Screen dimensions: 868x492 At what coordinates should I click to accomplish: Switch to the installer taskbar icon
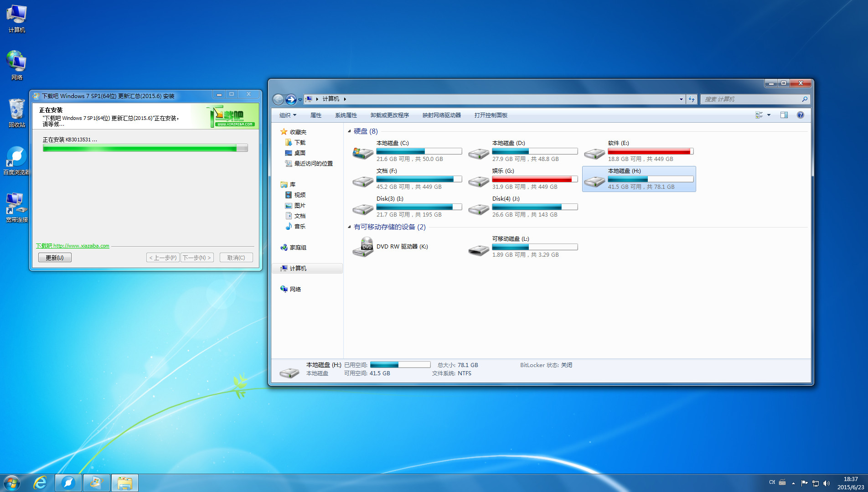[x=96, y=482]
